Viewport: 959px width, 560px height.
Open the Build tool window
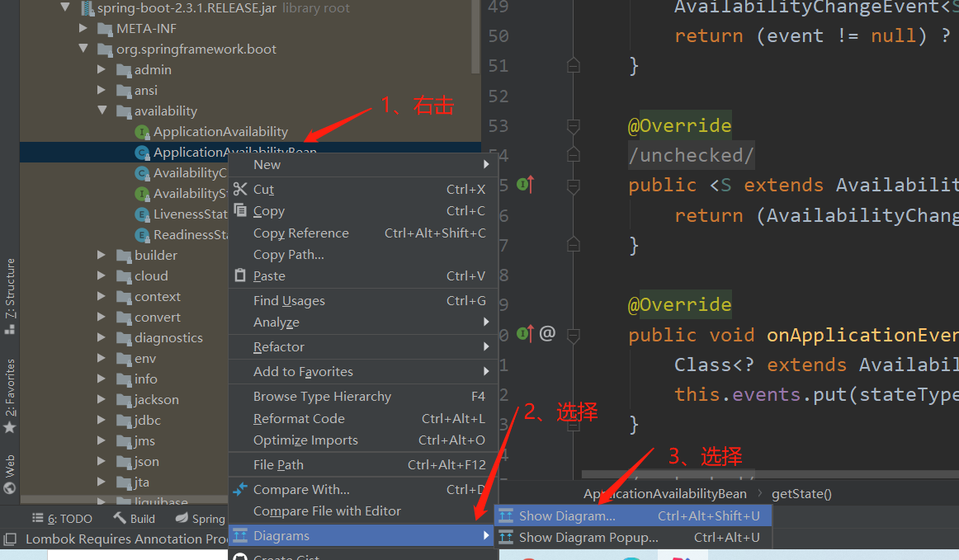point(134,519)
